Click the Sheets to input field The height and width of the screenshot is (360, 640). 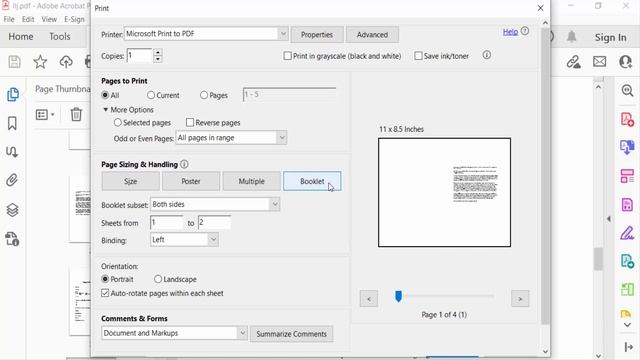point(214,222)
